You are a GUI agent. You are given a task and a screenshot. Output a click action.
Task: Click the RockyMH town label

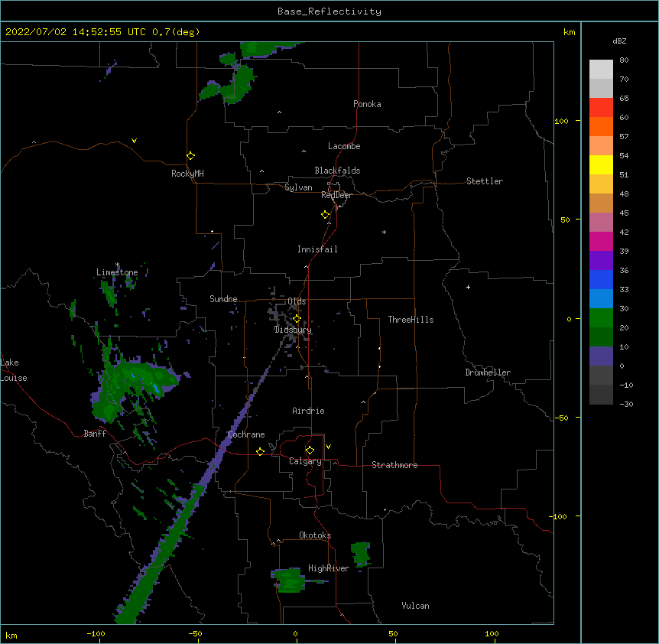tap(187, 174)
